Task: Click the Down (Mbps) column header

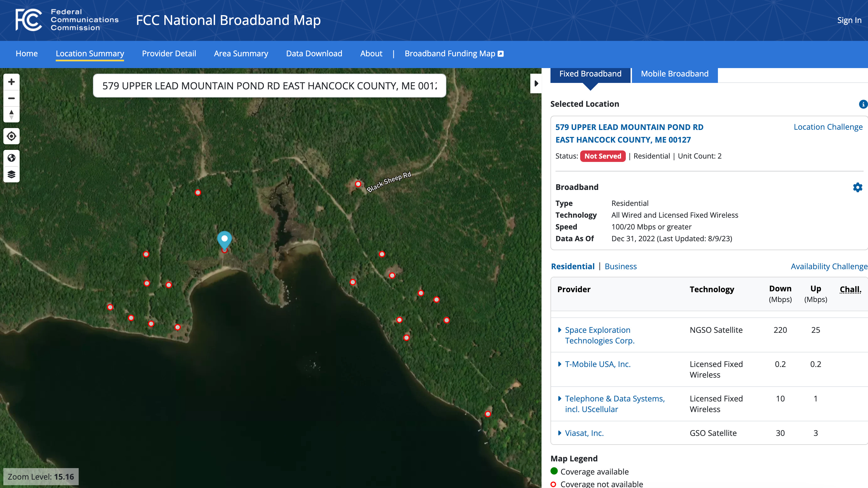Action: [x=780, y=294]
